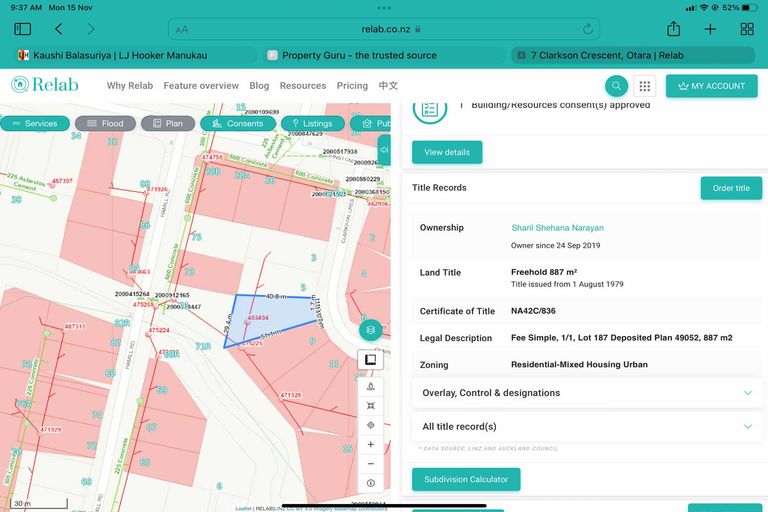Open the apps grid icon
This screenshot has width=768, height=512.
coord(645,86)
